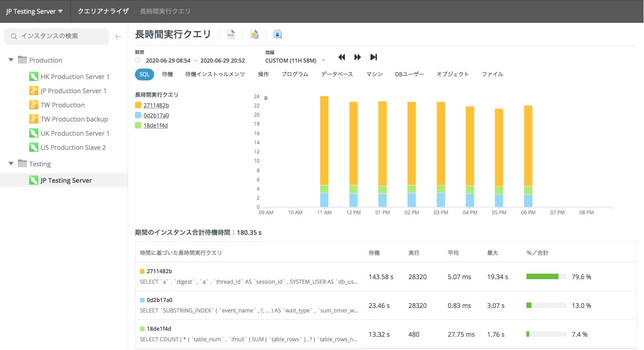This screenshot has width=644, height=350.
Task: Focus the インスタンスの検索 search field
Action: 57,37
